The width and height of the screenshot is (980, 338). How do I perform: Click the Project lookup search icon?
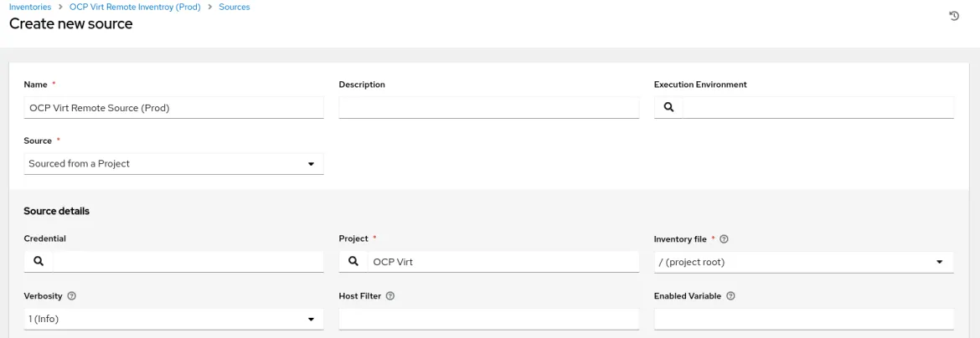(x=353, y=261)
